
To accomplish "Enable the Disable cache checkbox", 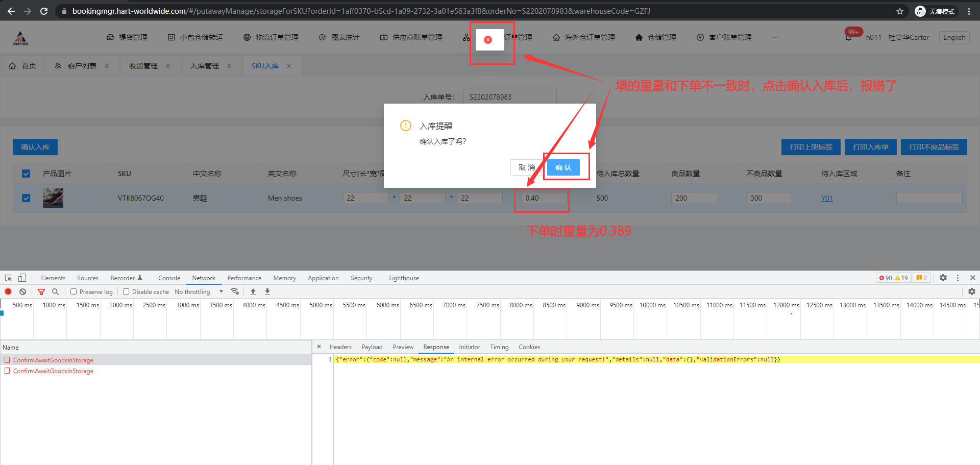I will coord(126,291).
